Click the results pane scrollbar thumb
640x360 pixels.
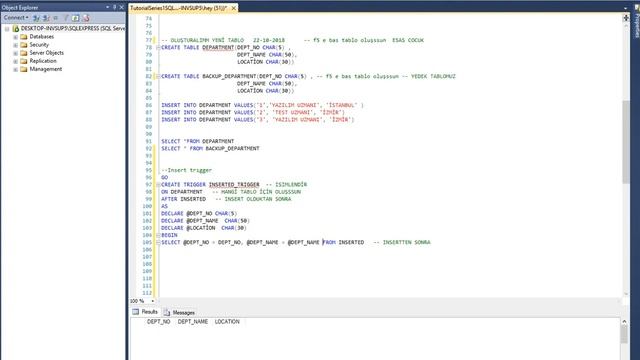coord(624,335)
